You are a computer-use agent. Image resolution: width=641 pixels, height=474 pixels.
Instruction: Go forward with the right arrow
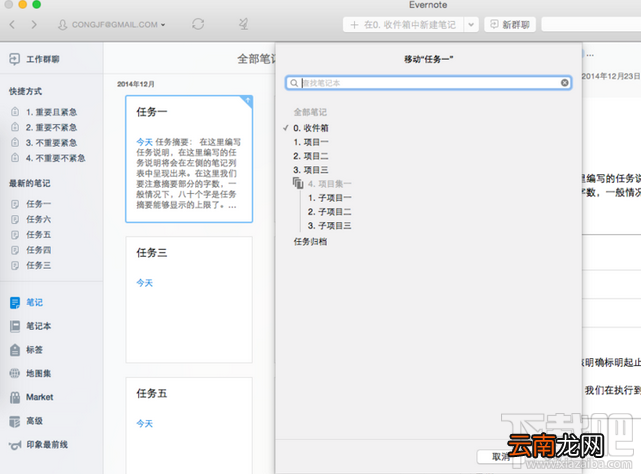pos(34,25)
